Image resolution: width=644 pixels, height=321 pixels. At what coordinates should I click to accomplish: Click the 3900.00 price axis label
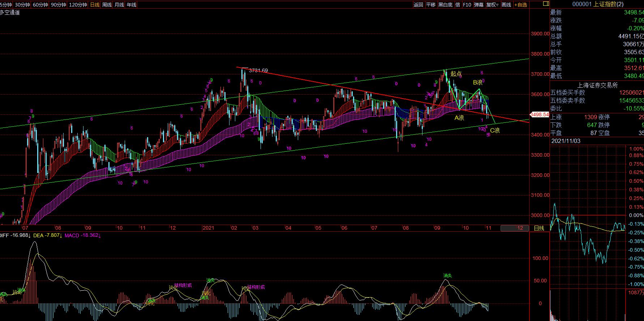540,34
